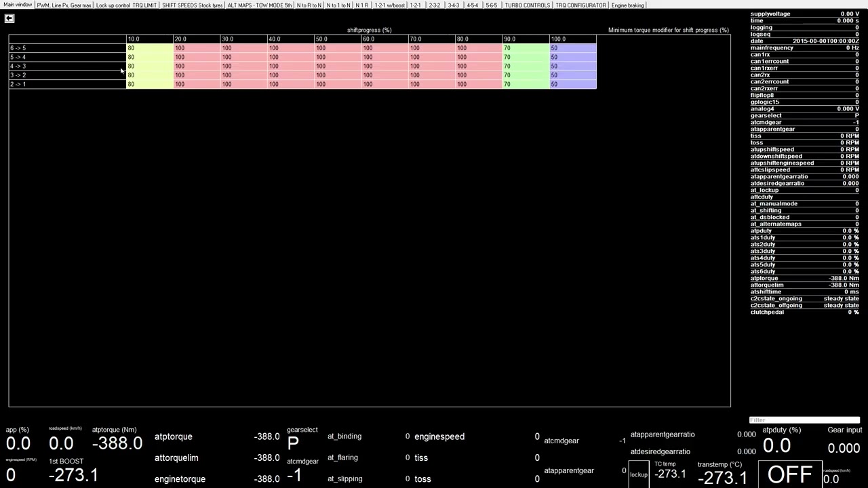
Task: Click the Filter input field
Action: (804, 420)
